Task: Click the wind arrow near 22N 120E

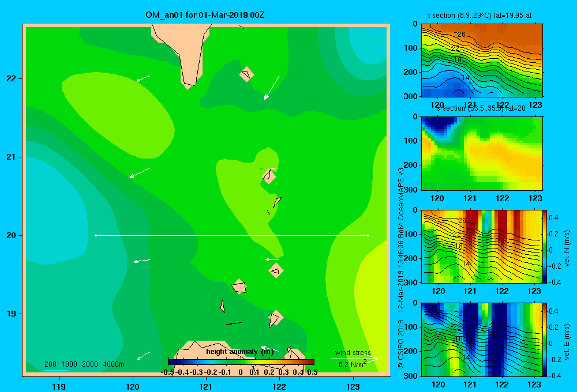Action: (143, 78)
